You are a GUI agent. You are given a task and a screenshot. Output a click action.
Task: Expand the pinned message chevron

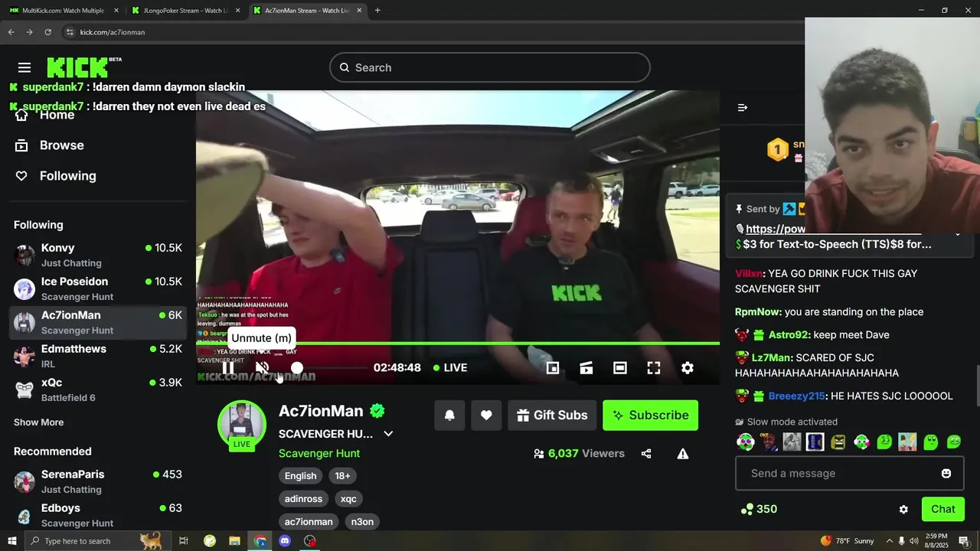[957, 234]
